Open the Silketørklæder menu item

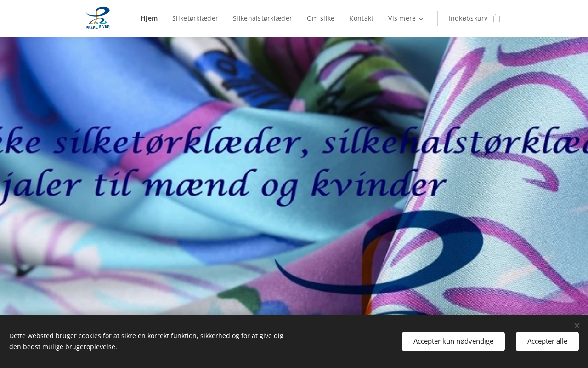[195, 18]
